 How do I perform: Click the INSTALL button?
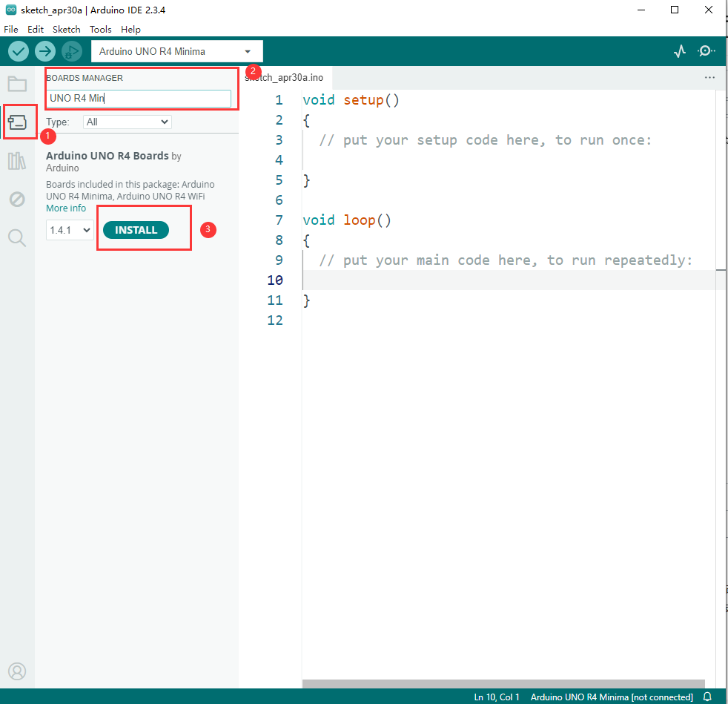(x=136, y=230)
